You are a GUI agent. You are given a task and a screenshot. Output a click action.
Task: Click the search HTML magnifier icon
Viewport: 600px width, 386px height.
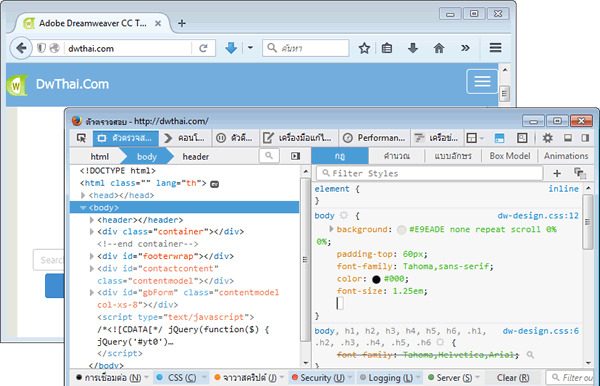269,156
